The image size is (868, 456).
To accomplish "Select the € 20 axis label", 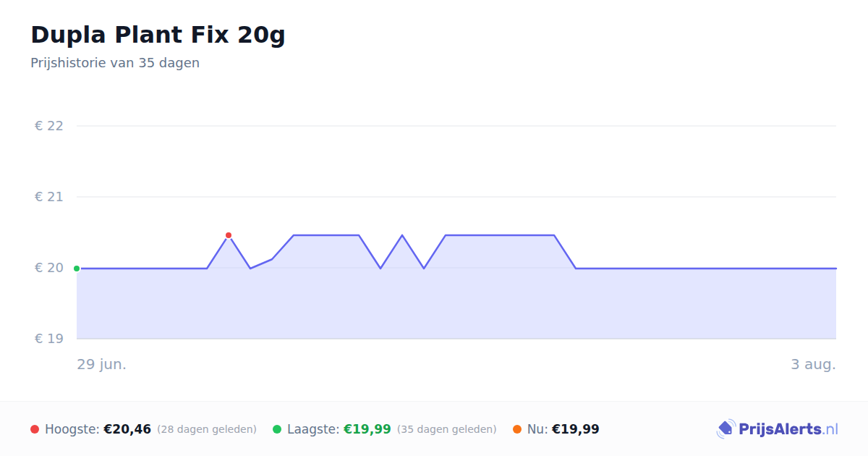I will 49,268.
